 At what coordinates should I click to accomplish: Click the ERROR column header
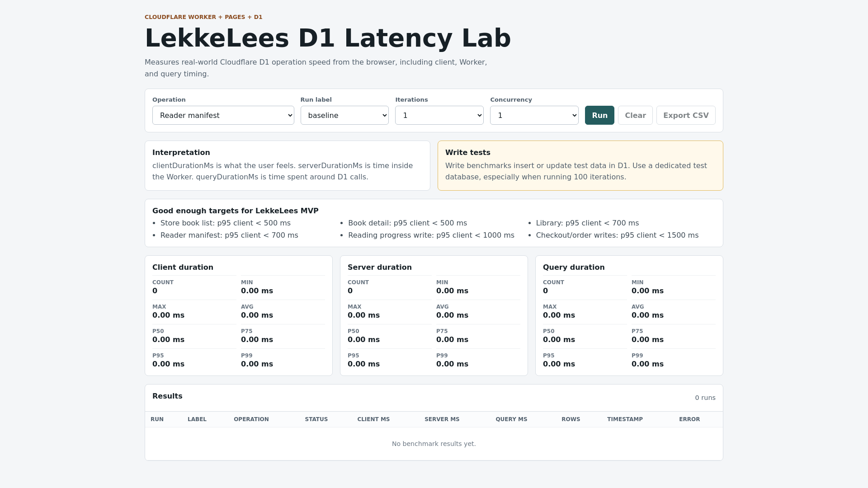pyautogui.click(x=689, y=419)
